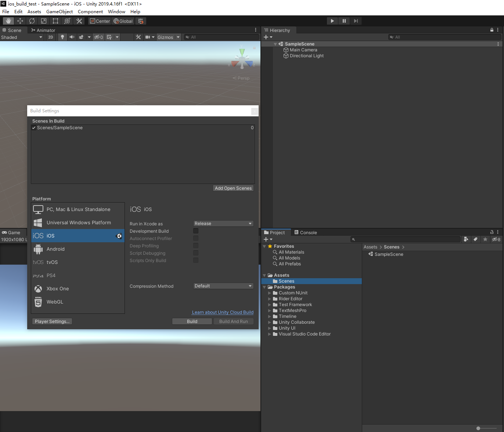
Task: Switch to the Animator tab
Action: pos(43,30)
